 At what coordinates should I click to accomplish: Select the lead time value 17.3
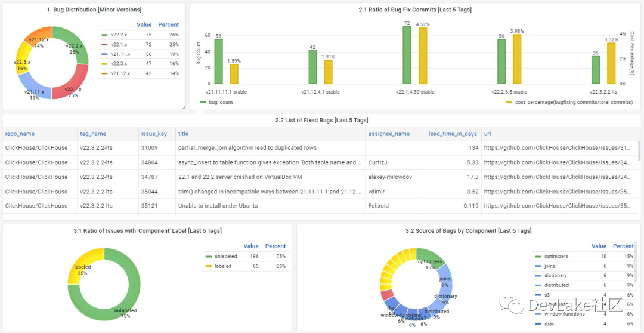click(472, 177)
